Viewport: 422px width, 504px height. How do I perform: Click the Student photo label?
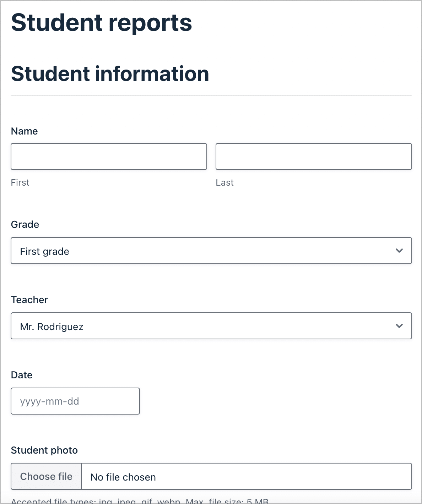click(x=44, y=450)
